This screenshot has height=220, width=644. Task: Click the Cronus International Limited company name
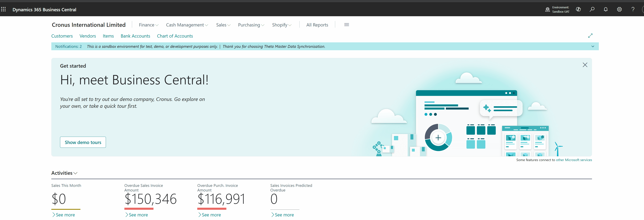click(x=88, y=25)
